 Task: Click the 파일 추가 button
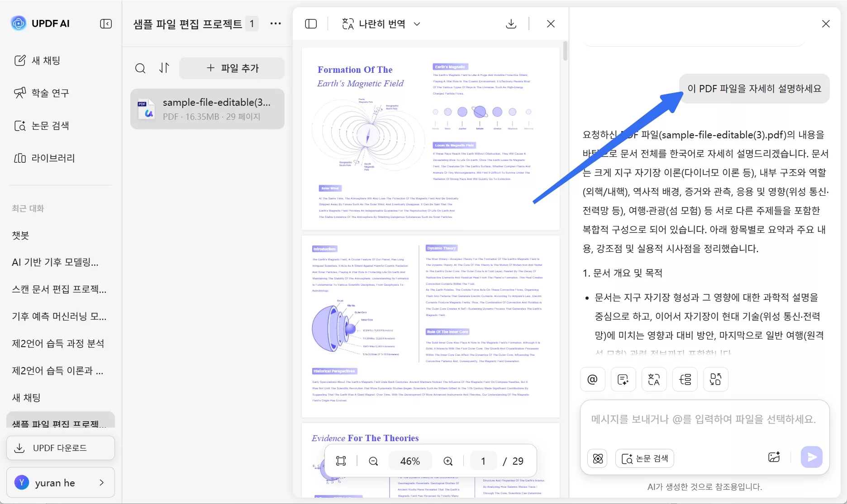[232, 68]
